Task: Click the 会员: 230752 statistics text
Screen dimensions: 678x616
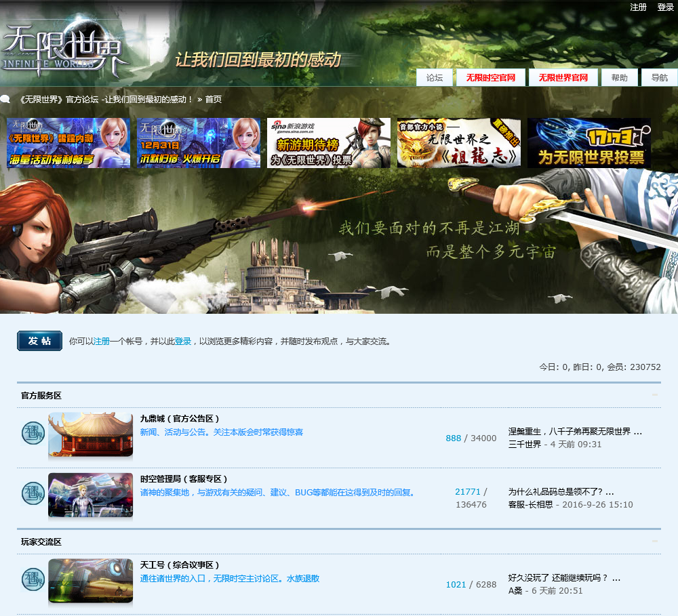Action: (x=634, y=367)
